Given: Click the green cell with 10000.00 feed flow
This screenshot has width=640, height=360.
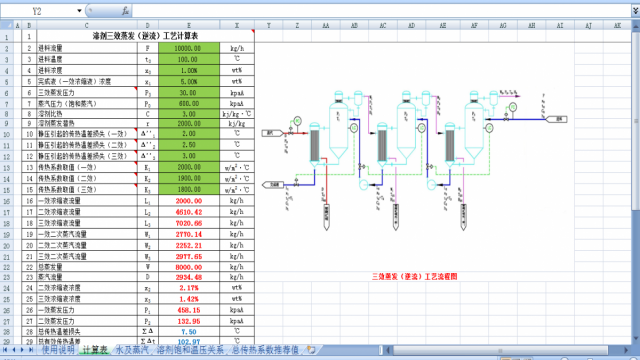Looking at the screenshot, I should [x=189, y=48].
